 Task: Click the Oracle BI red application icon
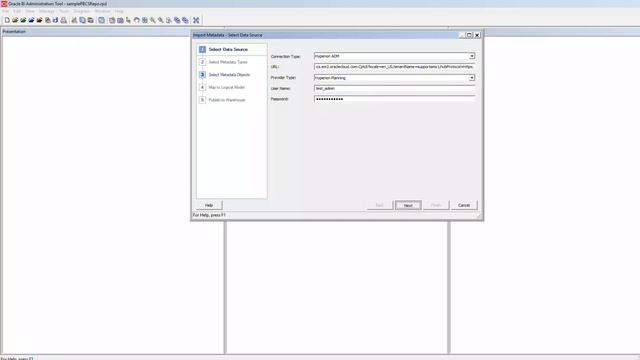coord(4,4)
